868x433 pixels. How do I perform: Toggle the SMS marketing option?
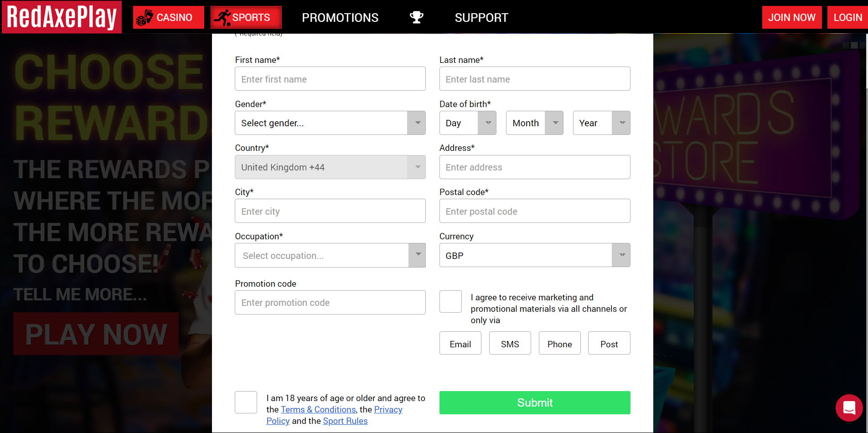coord(510,343)
